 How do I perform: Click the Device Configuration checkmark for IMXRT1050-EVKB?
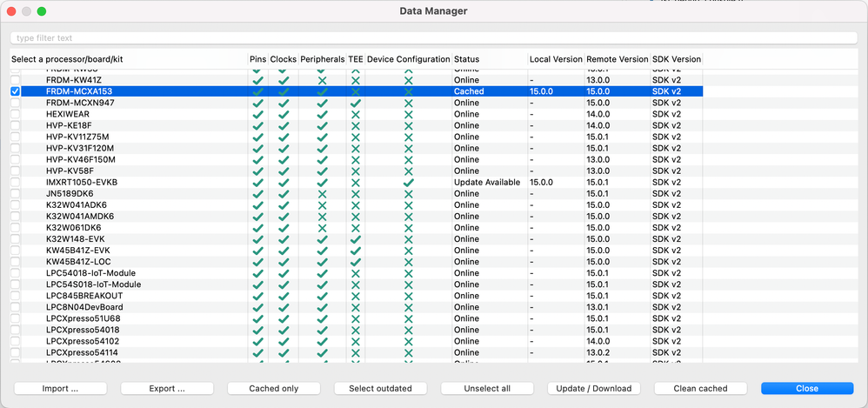coord(409,182)
